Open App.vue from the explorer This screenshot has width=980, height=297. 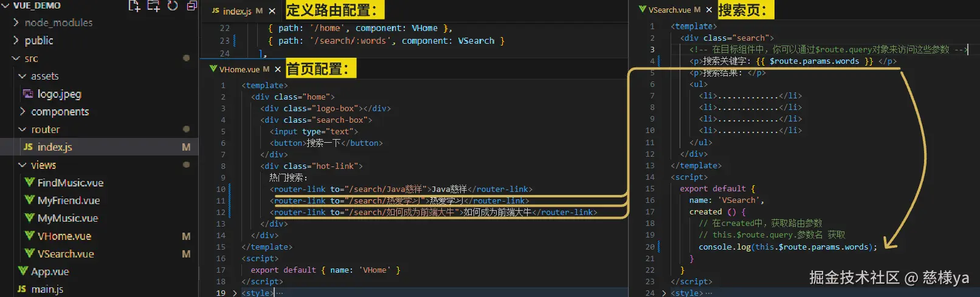point(50,271)
